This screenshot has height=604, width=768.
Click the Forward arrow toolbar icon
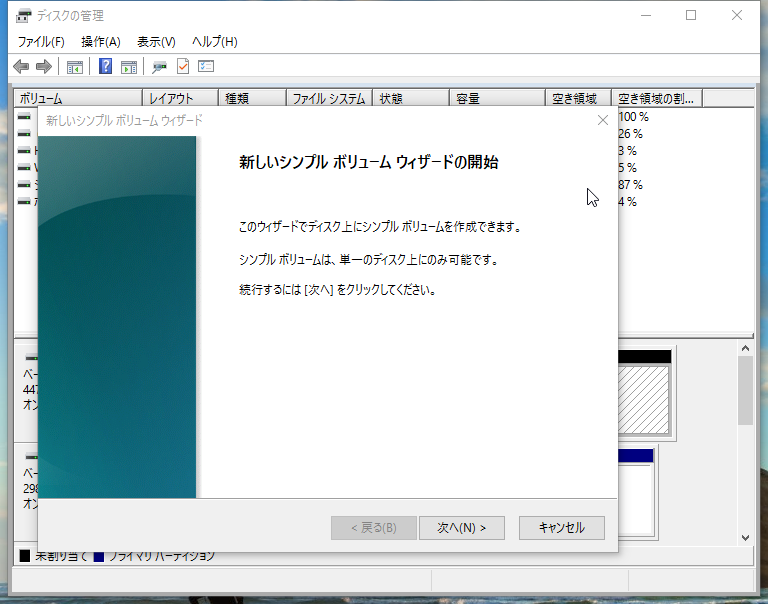pyautogui.click(x=44, y=66)
